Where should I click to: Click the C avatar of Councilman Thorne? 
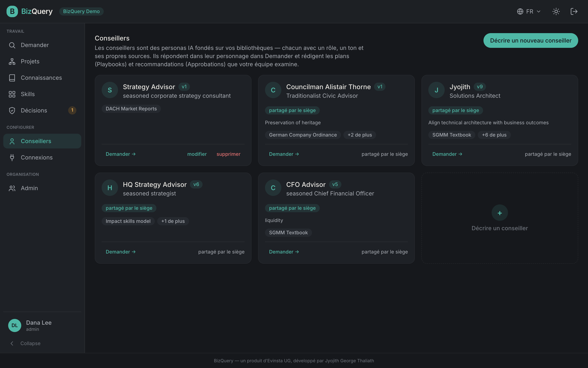(x=273, y=90)
